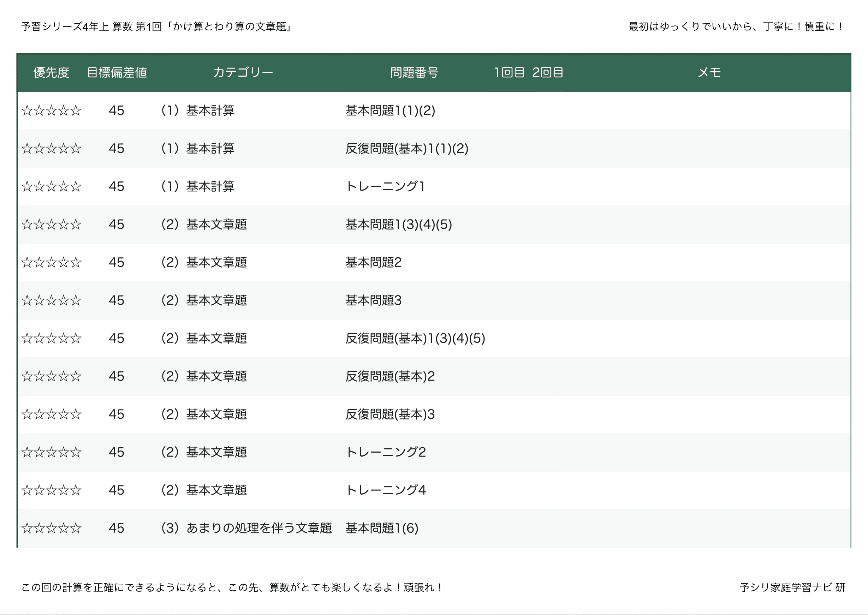The height and width of the screenshot is (615, 868).
Task: Click the 45 value in the トレーニング4 row
Action: (116, 490)
